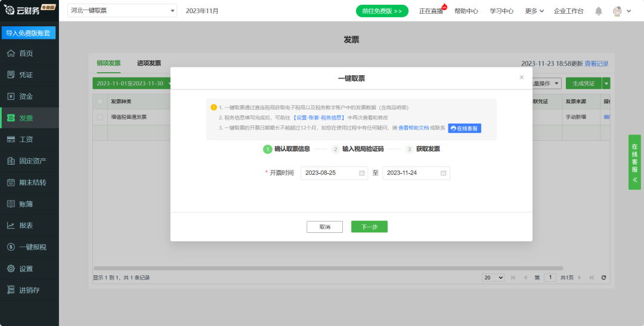
Task: Open the 2023-11-01至2023-11-30 date range dropdown
Action: click(132, 84)
